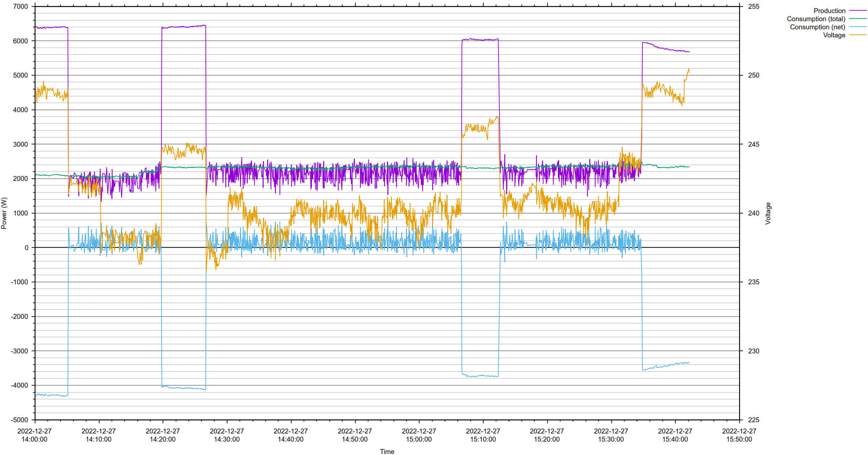868x455 pixels.
Task: Click the 7000 power axis label
Action: [x=20, y=6]
